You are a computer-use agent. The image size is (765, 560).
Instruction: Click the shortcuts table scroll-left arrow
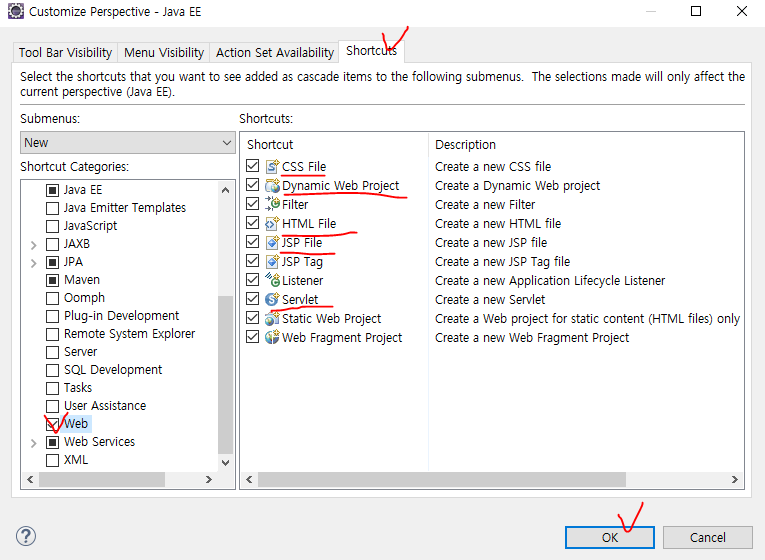[x=249, y=480]
